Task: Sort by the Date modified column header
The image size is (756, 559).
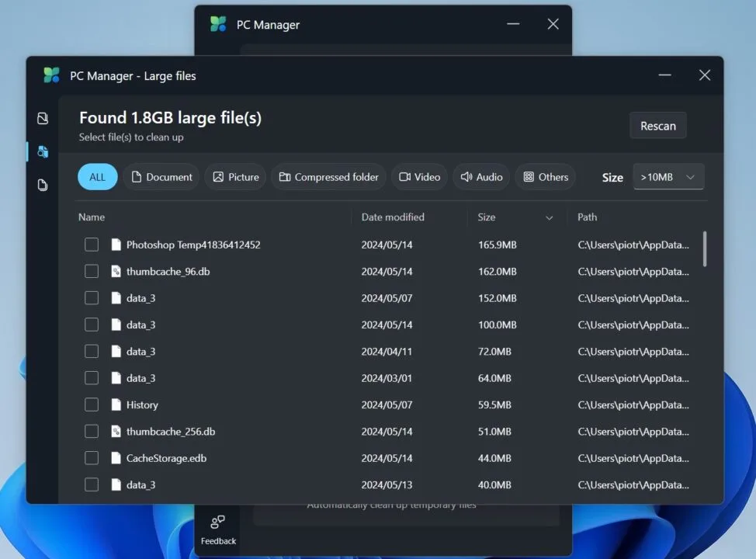Action: (x=393, y=217)
